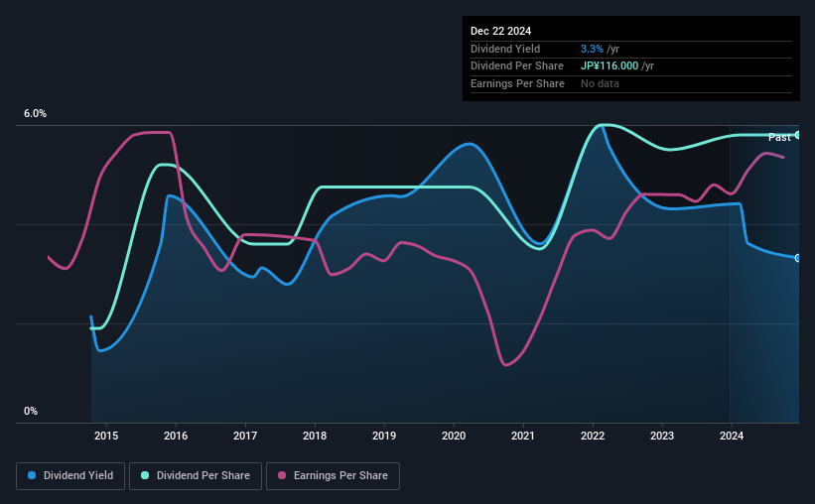Click the Earnings Per Share tooltip row label

[x=517, y=83]
